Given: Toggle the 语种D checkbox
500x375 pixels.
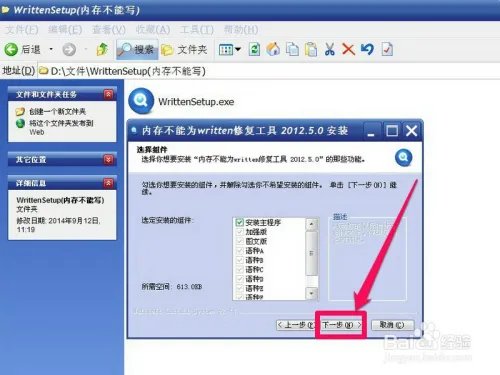Looking at the screenshot, I should point(239,279).
